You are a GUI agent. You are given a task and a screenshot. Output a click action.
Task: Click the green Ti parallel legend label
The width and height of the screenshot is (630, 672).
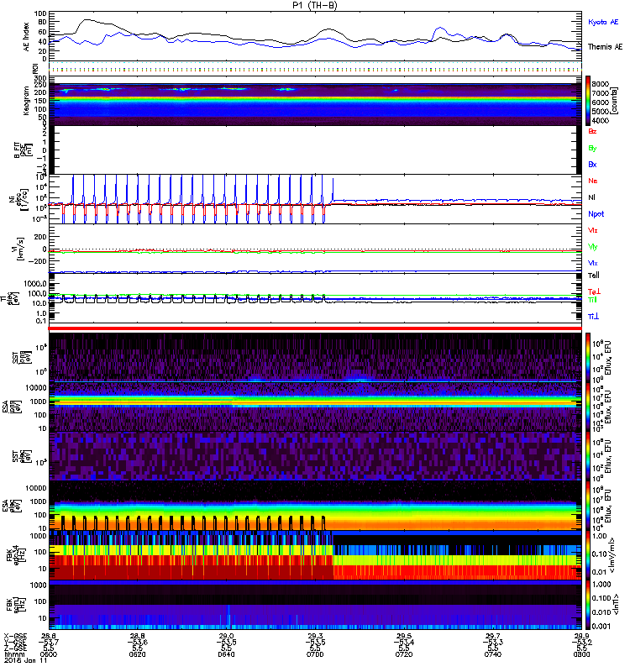pos(592,300)
